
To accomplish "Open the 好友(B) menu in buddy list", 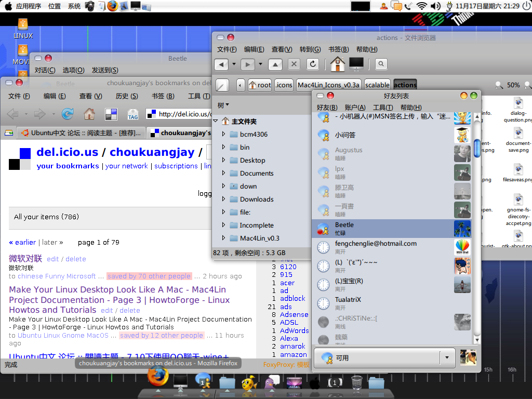I will pyautogui.click(x=327, y=107).
